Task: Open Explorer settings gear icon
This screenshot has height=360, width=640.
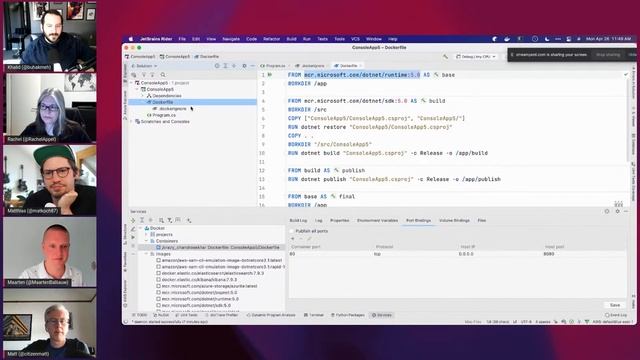Action: click(x=244, y=66)
